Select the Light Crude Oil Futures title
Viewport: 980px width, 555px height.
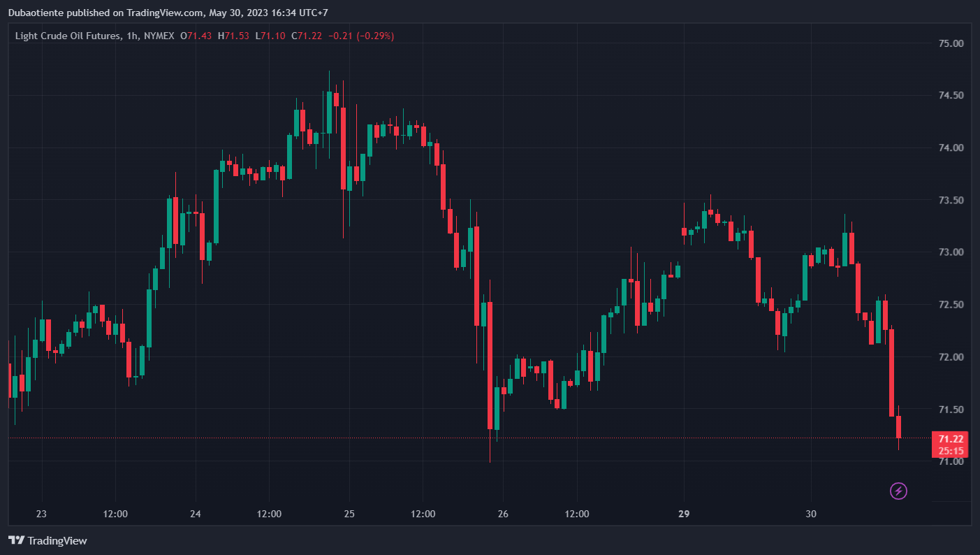click(66, 36)
